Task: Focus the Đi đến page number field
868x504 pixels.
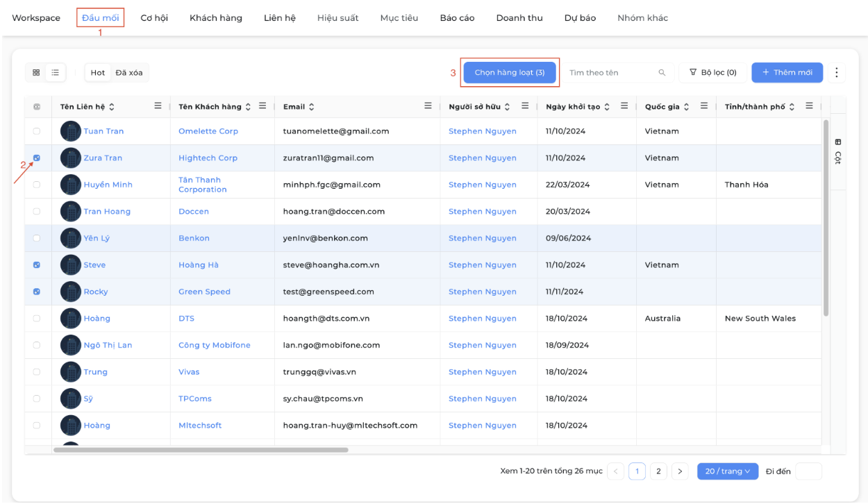Action: pyautogui.click(x=808, y=471)
